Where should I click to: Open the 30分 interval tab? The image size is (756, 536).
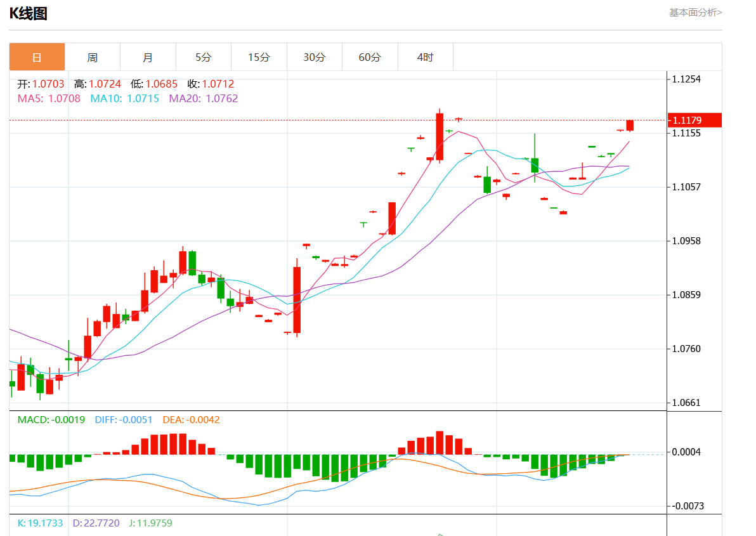[x=315, y=57]
